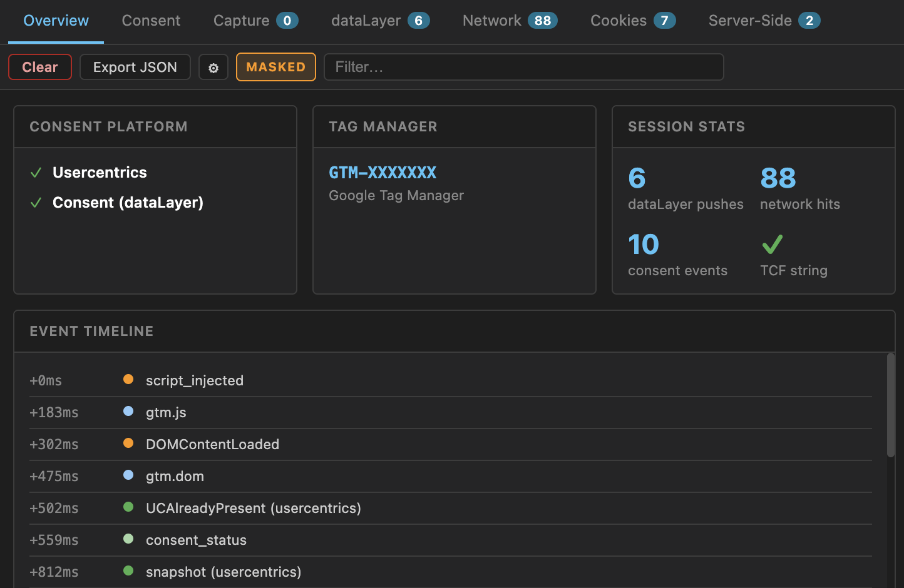The height and width of the screenshot is (588, 904).
Task: Click the checkmark beside Consent (dataLayer)
Action: click(36, 203)
